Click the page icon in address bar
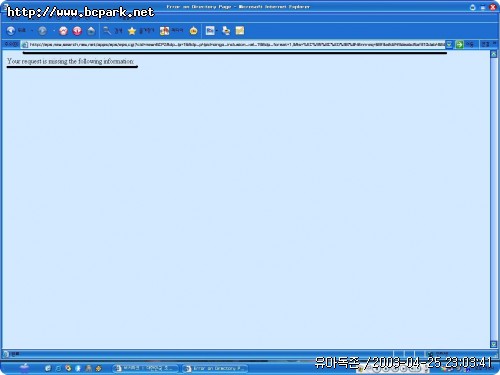Viewport: 500px width, 375px height. pos(25,45)
